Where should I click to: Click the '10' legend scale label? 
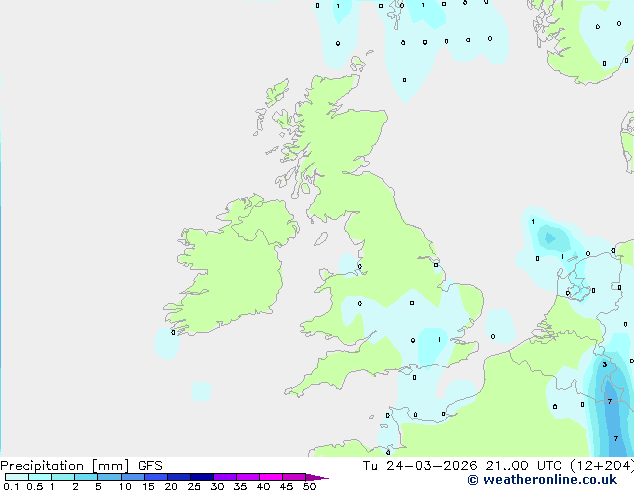[x=125, y=486]
